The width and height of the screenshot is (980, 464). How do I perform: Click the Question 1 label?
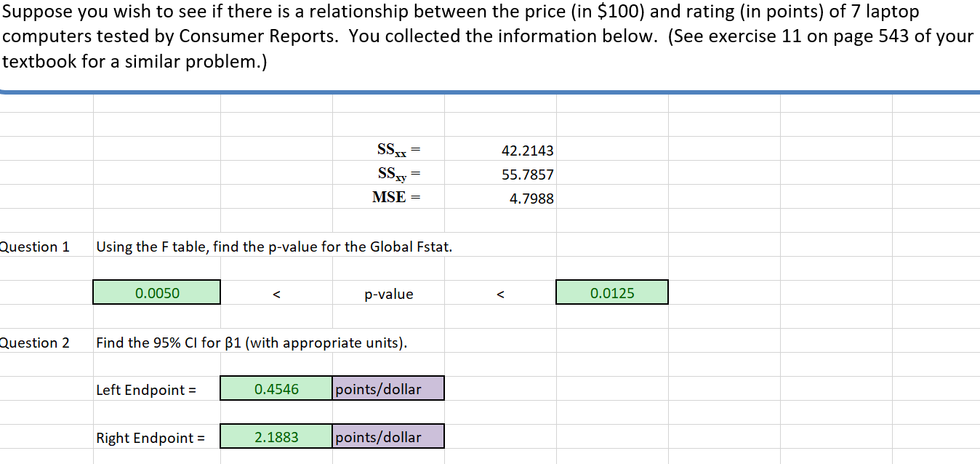pyautogui.click(x=35, y=247)
